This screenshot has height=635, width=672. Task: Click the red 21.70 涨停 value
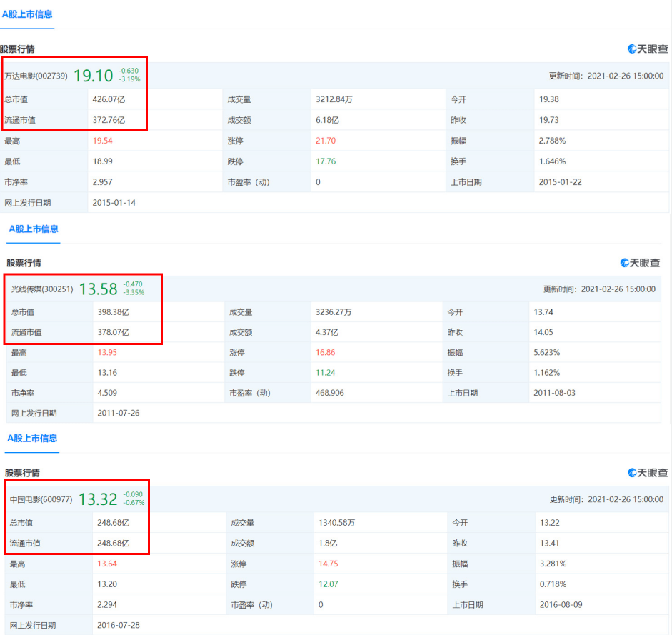[x=326, y=141]
